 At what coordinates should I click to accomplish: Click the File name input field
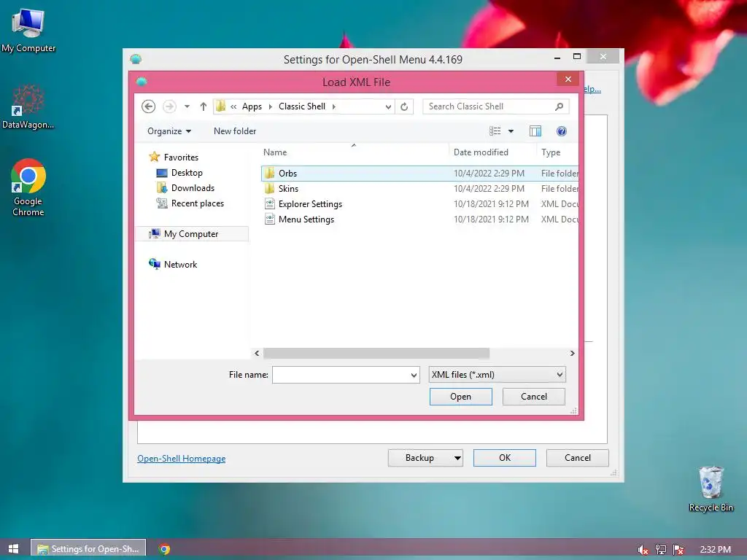341,375
